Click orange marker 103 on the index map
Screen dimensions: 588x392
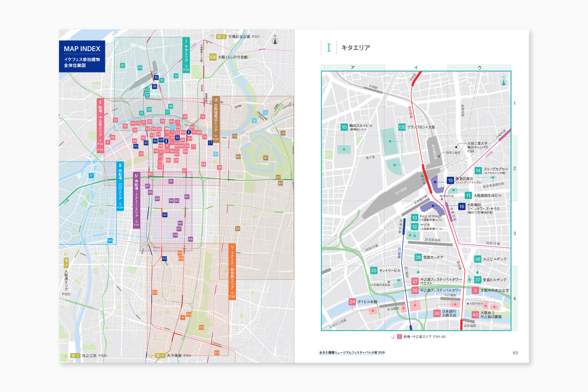coord(155,292)
